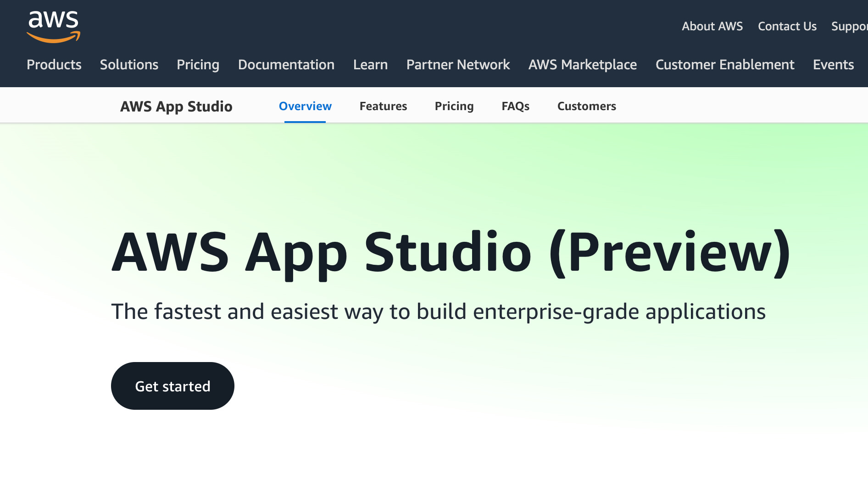Click the 'fastest and easiest way' tagline
Screen dimensions: 868x502
[x=438, y=312]
